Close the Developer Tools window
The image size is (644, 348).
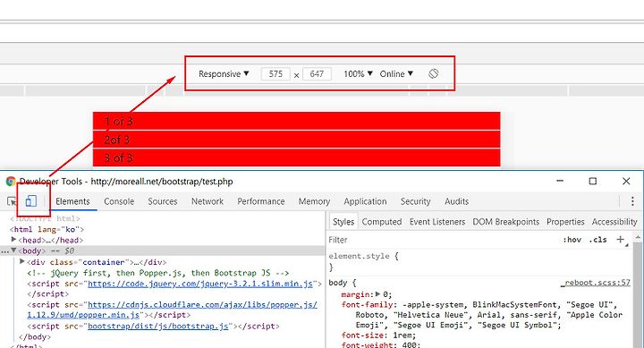626,181
